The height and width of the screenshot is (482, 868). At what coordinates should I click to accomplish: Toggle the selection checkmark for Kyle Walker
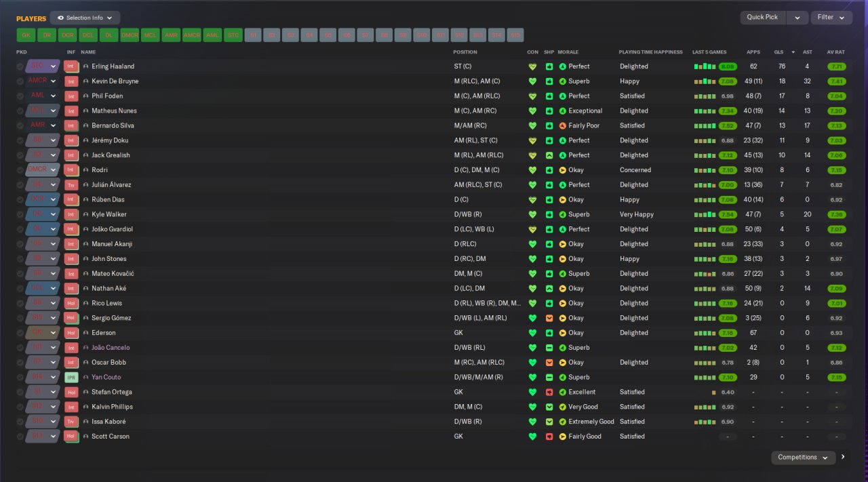20,215
